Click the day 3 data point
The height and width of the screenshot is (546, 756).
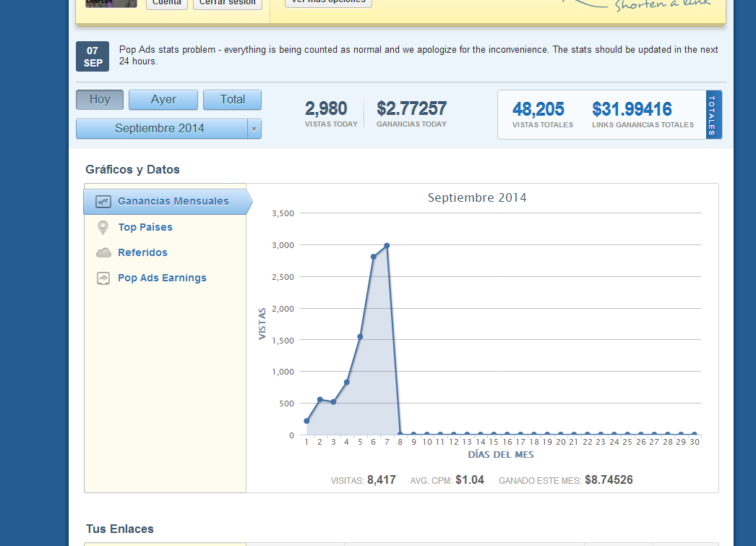click(x=333, y=402)
